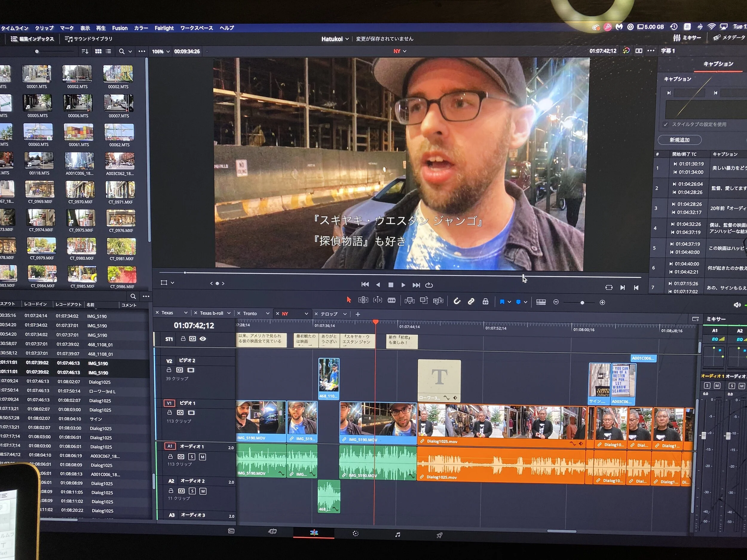The image size is (747, 560).
Task: Click the position lock icon
Action: point(485,301)
